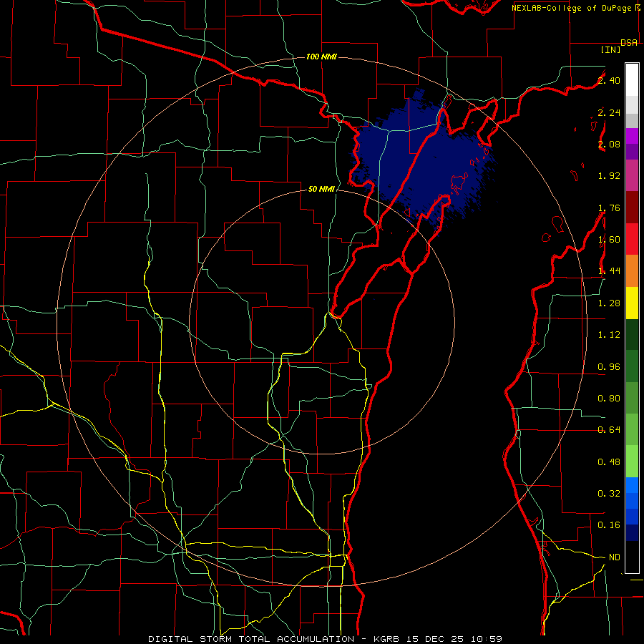
Task: Click the 1.12 legend value
Action: 609,335
